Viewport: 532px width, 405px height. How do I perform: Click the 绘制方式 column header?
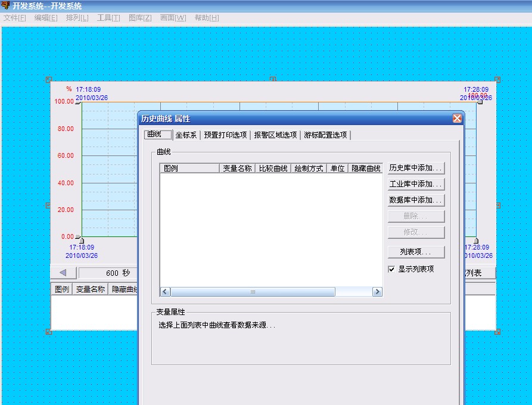(309, 169)
